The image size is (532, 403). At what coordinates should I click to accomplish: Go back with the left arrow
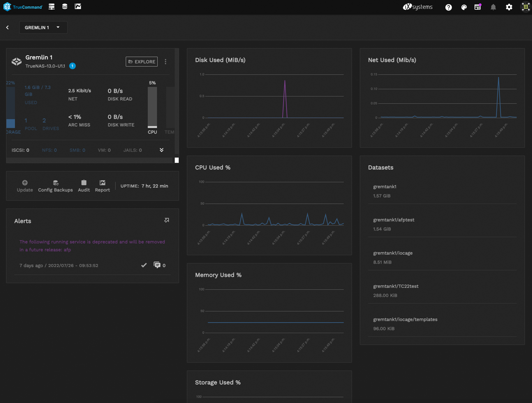coord(7,27)
